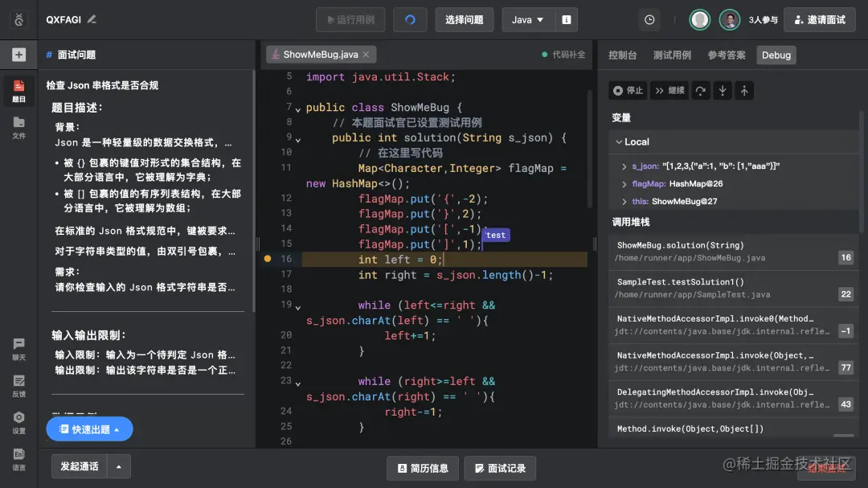Open the Java language dropdown
The height and width of the screenshot is (488, 868).
coord(528,19)
